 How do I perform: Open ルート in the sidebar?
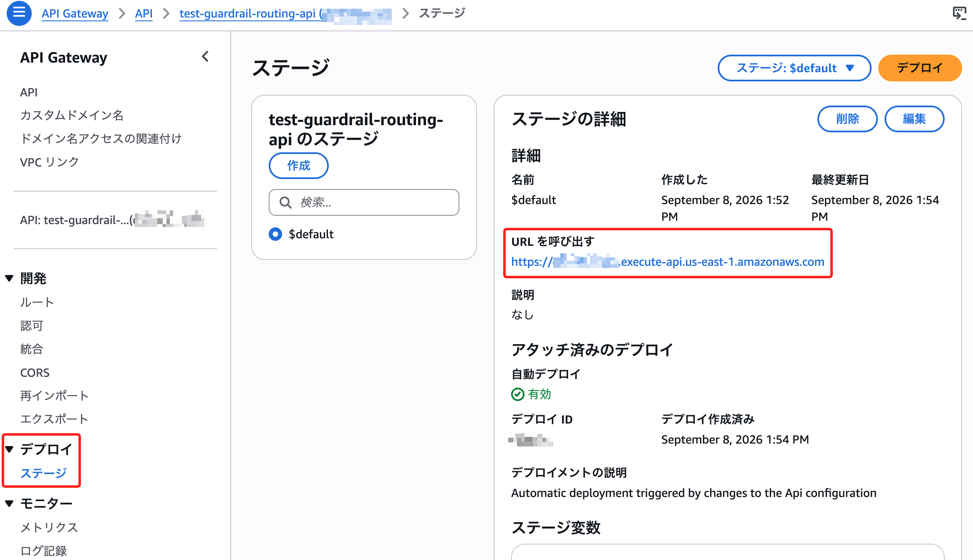coord(37,302)
